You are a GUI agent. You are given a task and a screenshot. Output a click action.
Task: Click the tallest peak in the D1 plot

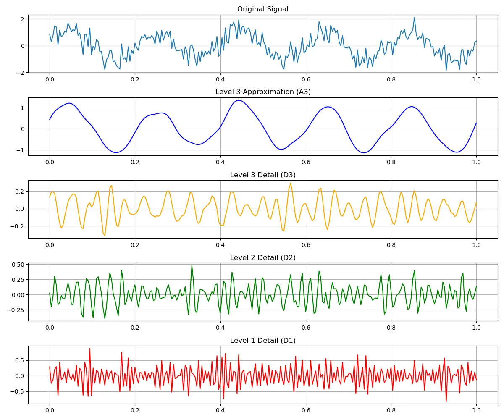[x=89, y=348]
